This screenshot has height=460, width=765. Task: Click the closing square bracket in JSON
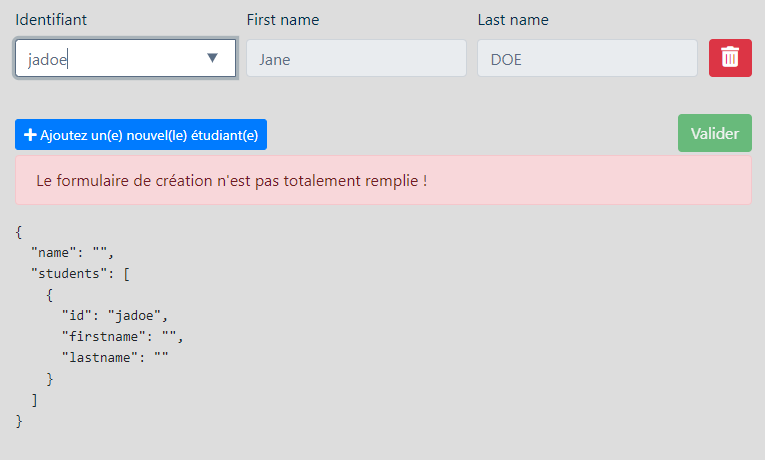click(x=34, y=400)
